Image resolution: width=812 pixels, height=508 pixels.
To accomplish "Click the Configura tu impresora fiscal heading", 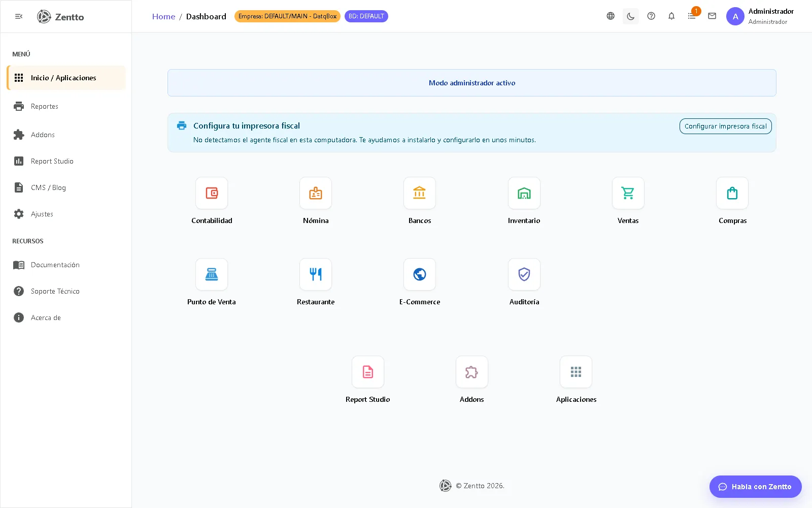I will pyautogui.click(x=247, y=125).
